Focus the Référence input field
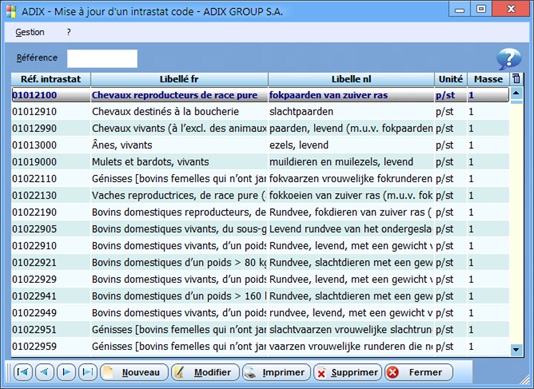Viewport: 534px width, 389px height. [x=102, y=59]
